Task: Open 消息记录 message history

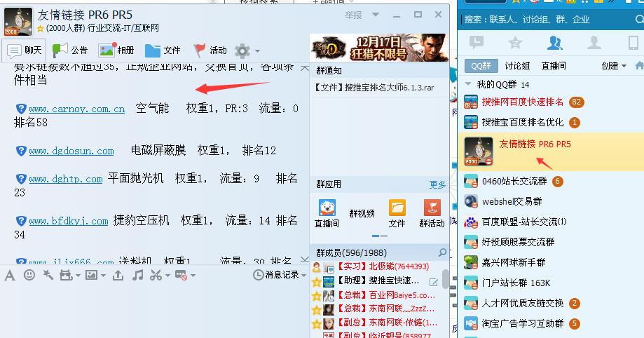Action: [x=276, y=275]
